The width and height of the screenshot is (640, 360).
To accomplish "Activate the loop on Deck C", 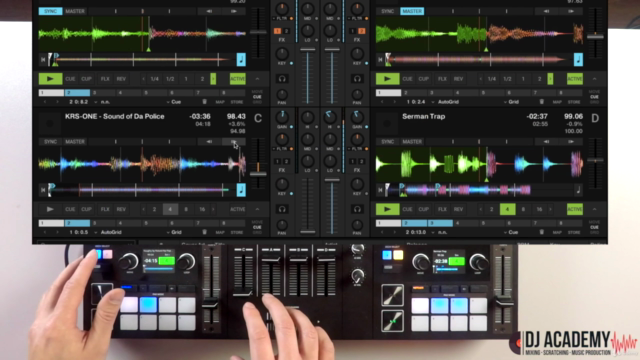I will coord(238,209).
